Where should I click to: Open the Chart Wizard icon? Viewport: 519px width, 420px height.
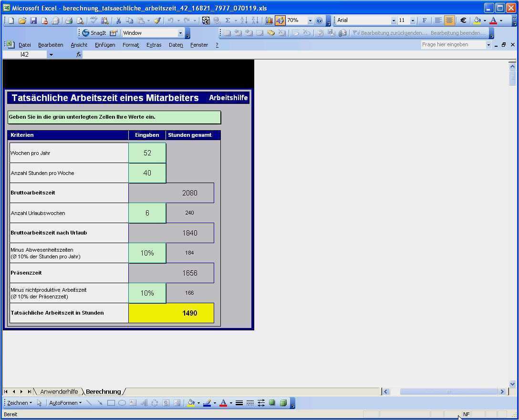(269, 20)
